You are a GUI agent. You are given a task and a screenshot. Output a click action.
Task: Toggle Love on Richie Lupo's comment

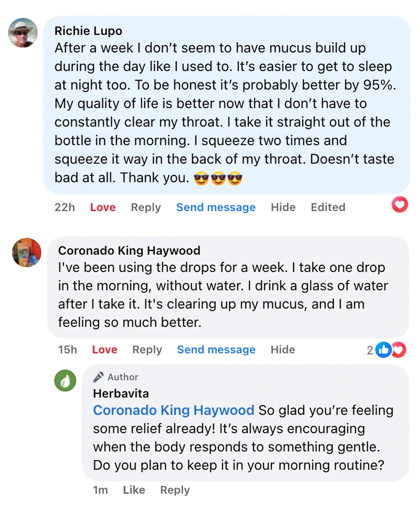pos(103,207)
